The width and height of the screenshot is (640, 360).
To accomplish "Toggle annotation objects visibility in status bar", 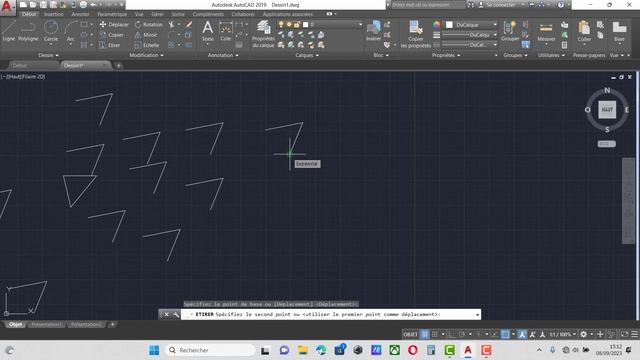I will [x=522, y=334].
